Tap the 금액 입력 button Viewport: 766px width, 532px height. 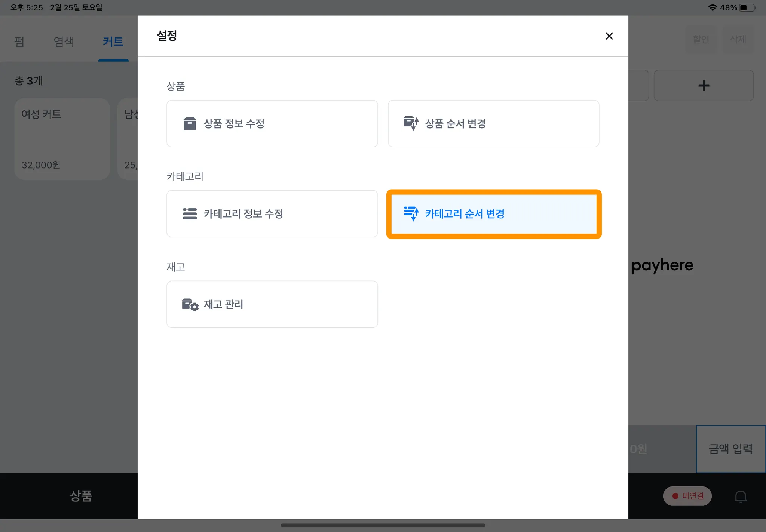pos(730,449)
